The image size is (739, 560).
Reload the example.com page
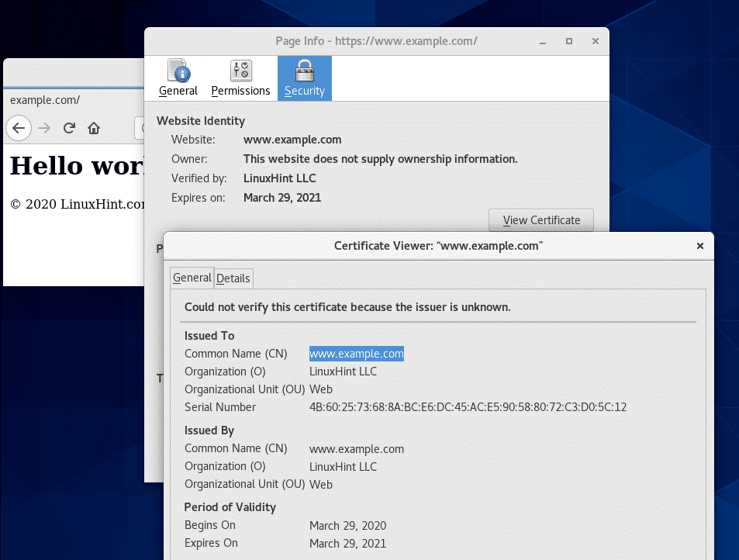point(69,128)
